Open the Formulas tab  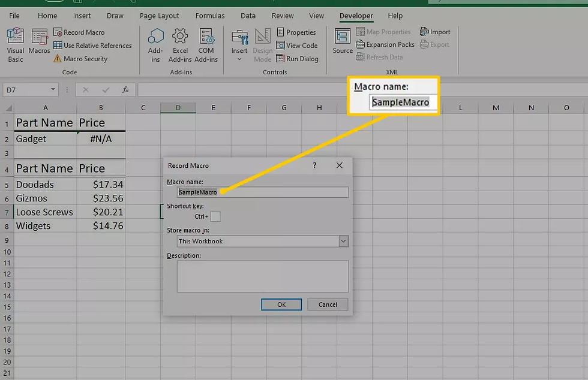[x=210, y=16]
